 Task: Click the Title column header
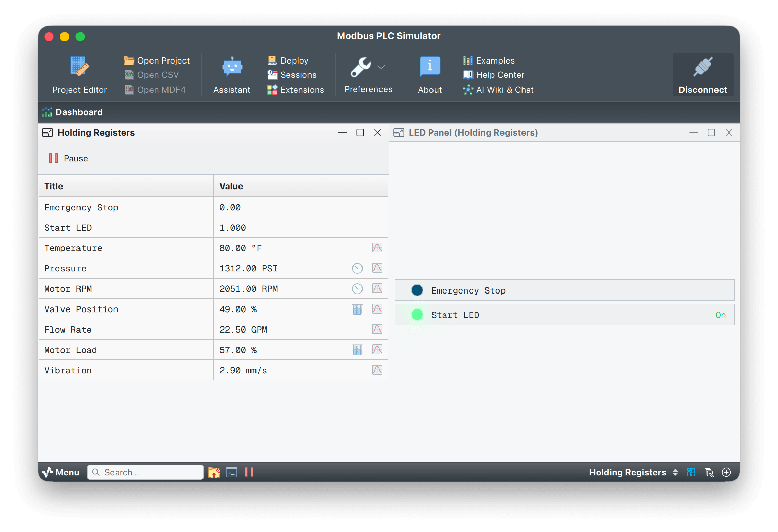point(126,186)
